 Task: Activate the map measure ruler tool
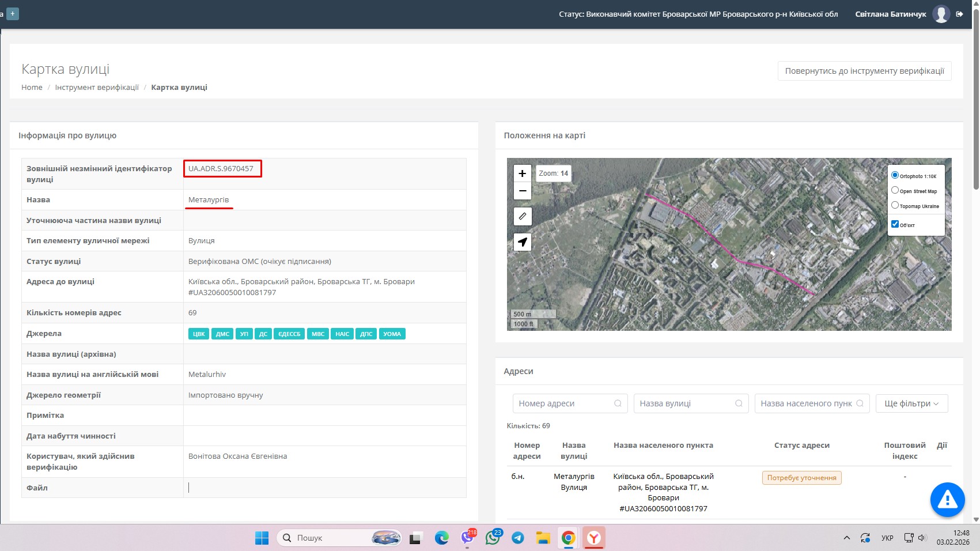tap(522, 216)
